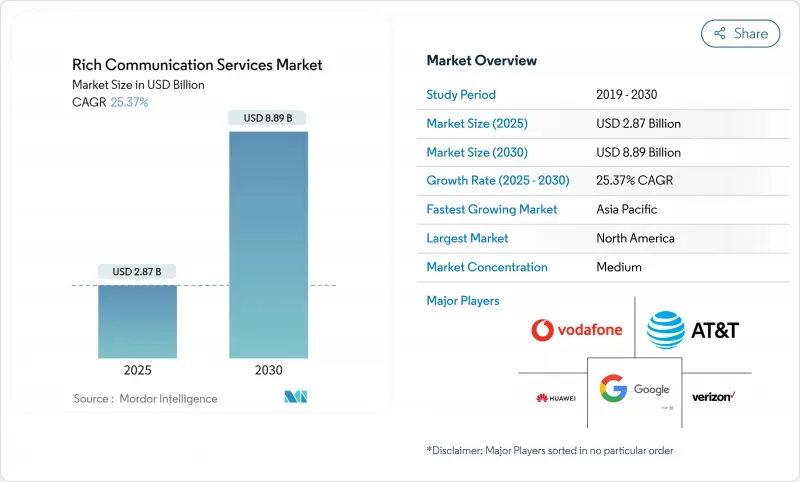The image size is (800, 482).
Task: Click the Market Overview heading
Action: tap(481, 61)
